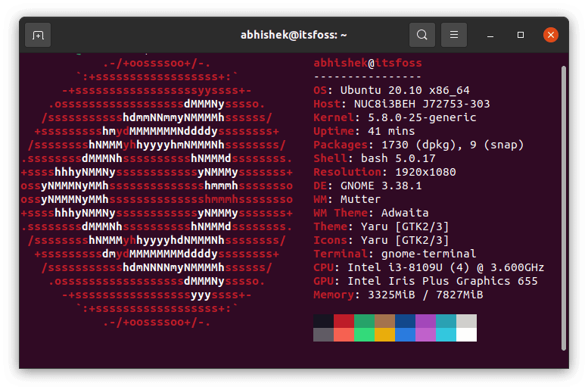
Task: Click the dark green swatch, top row
Action: pyautogui.click(x=364, y=321)
